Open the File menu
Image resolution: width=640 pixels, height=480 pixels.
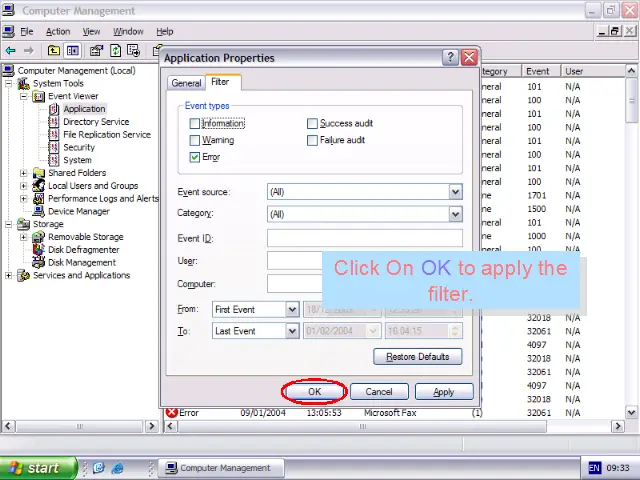click(27, 31)
